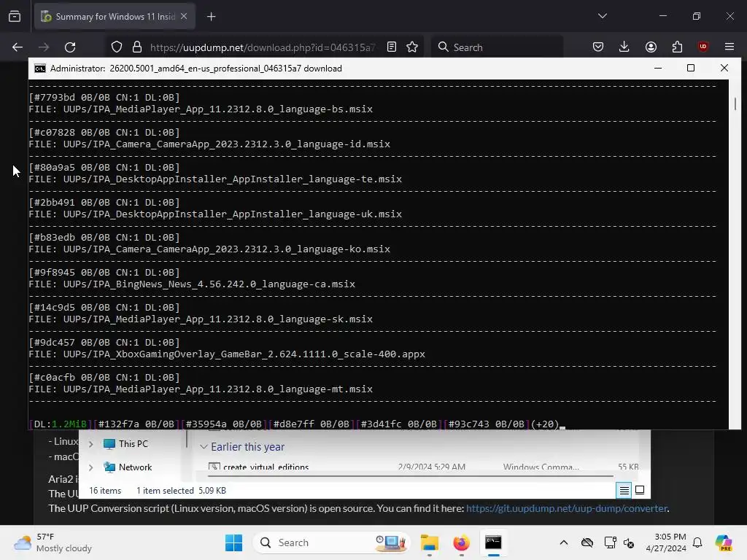Switch Explorer to large icons view
The width and height of the screenshot is (747, 560).
point(640,490)
